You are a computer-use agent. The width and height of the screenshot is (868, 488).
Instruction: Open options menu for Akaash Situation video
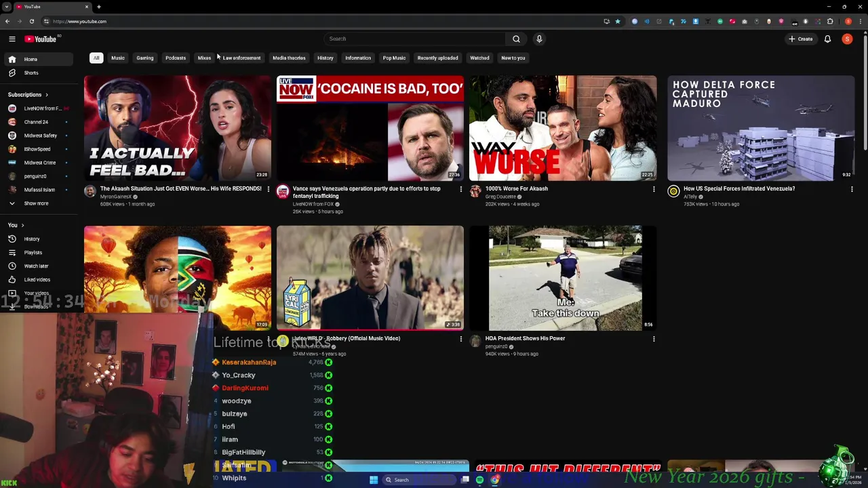[x=268, y=189]
